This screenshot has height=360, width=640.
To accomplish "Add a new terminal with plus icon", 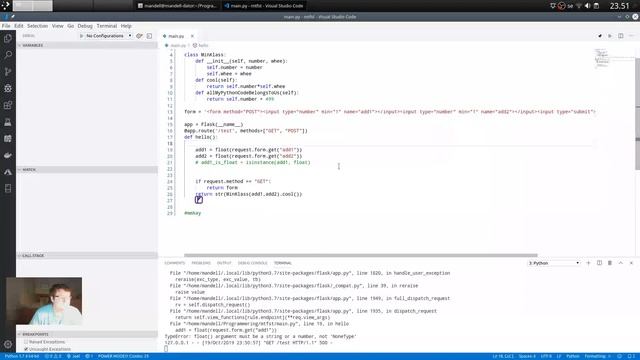I will [x=589, y=263].
